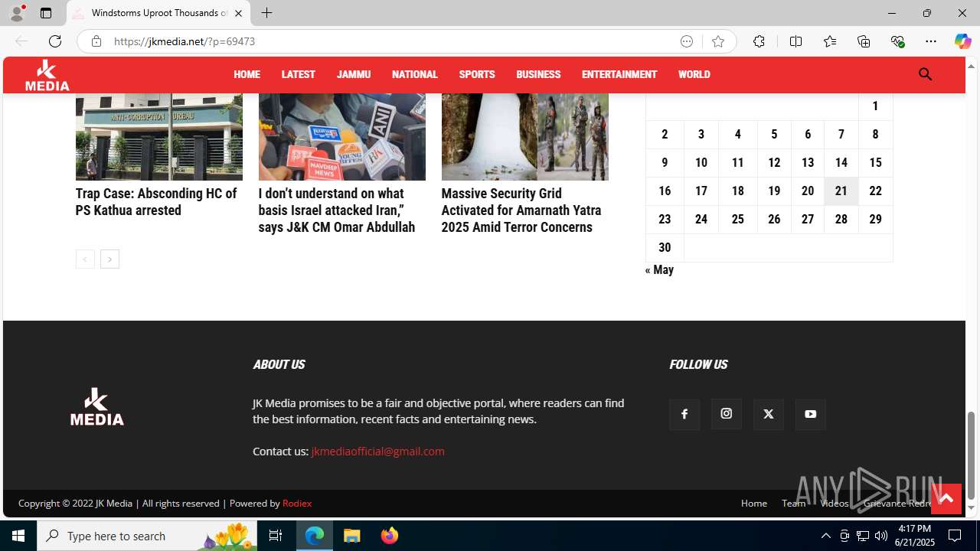This screenshot has height=551, width=980.
Task: Open the Copilot icon
Action: [962, 41]
